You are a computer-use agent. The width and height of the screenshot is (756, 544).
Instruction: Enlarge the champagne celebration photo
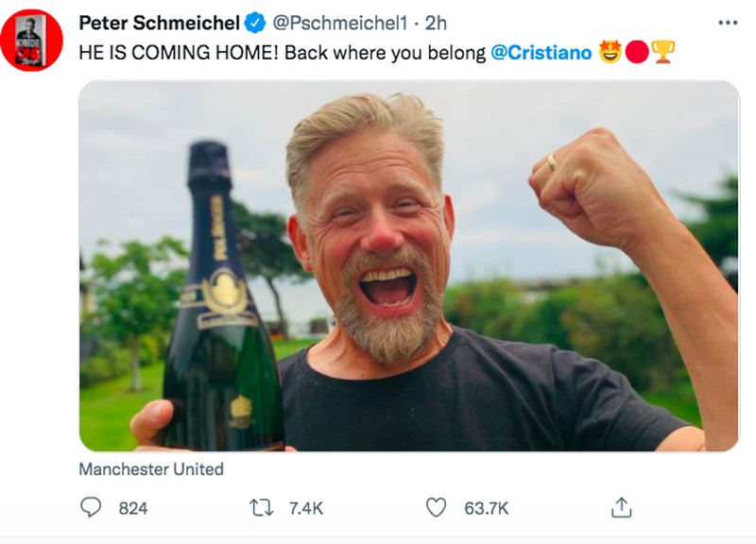[x=408, y=265]
